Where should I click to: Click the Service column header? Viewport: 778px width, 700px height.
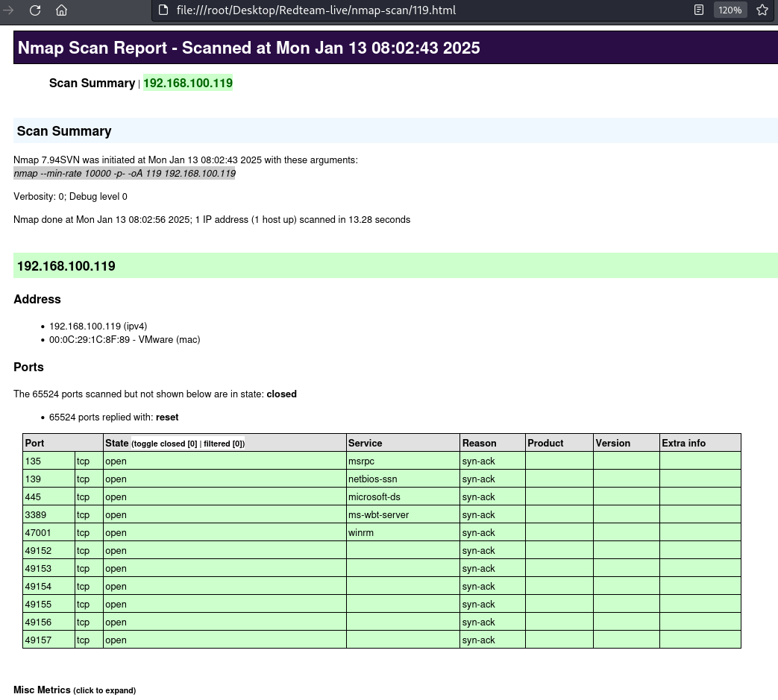coord(365,443)
